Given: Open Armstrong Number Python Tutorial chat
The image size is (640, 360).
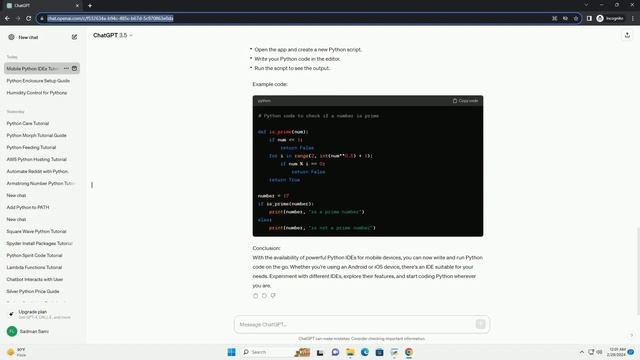Looking at the screenshot, I should point(41,183).
